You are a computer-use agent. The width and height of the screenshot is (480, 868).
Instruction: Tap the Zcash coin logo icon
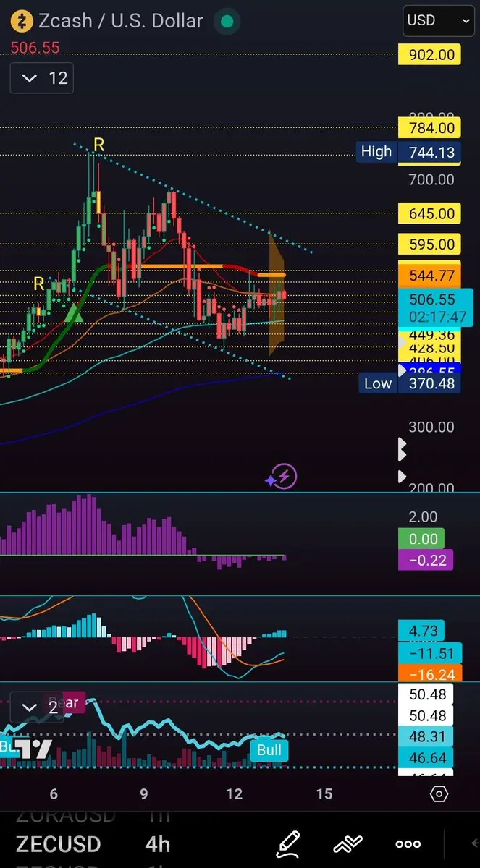click(22, 22)
